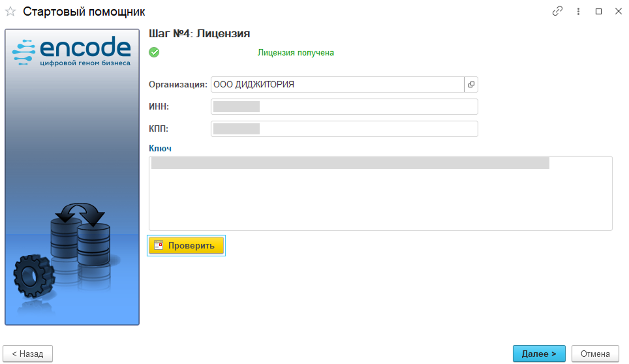Click the get link chain icon

pos(557,12)
